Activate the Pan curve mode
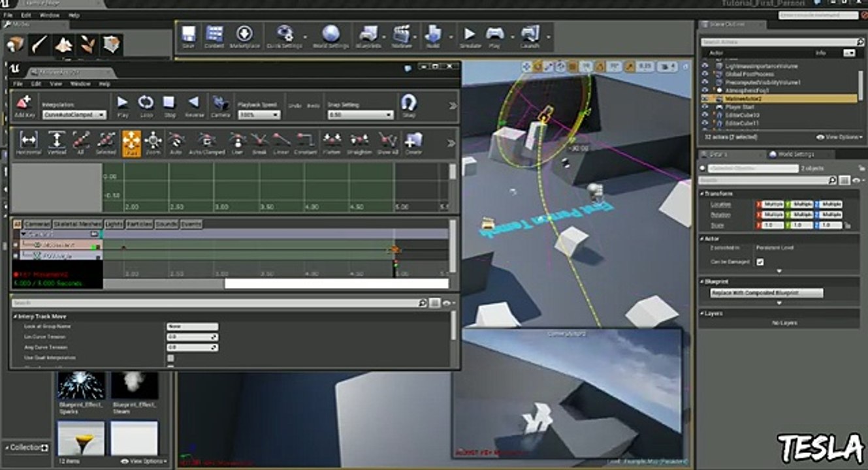Viewport: 868px width, 470px height. (131, 143)
